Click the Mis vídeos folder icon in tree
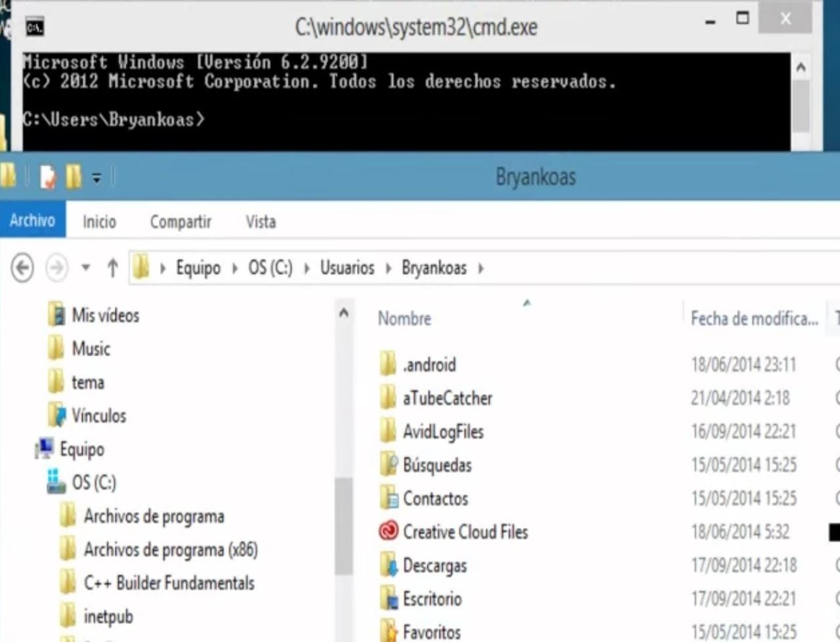Screen dimensions: 840x642 point(56,315)
